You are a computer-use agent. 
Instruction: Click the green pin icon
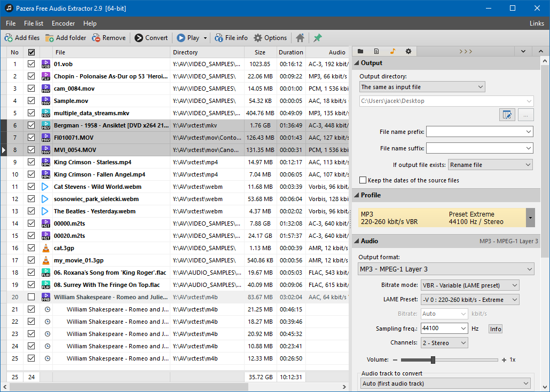click(x=317, y=38)
